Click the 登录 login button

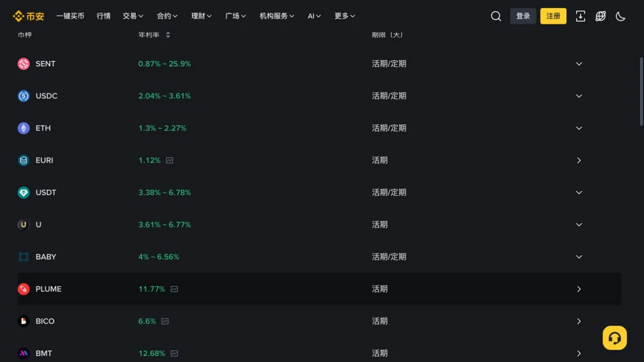(x=523, y=16)
